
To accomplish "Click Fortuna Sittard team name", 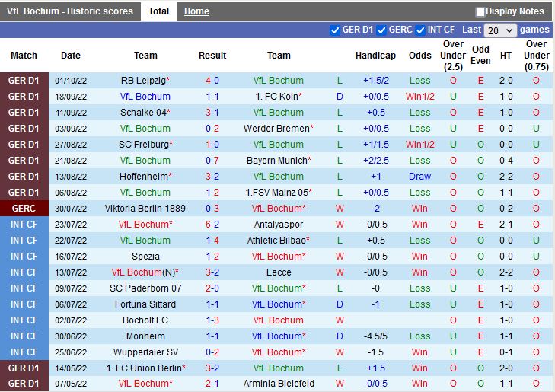I will click(x=145, y=304).
